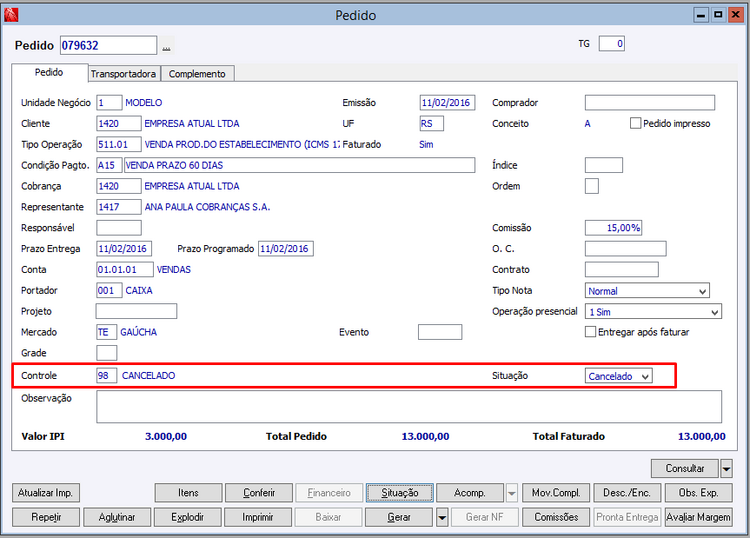750x538 pixels.
Task: Switch to the Transportadora tab
Action: coord(123,74)
